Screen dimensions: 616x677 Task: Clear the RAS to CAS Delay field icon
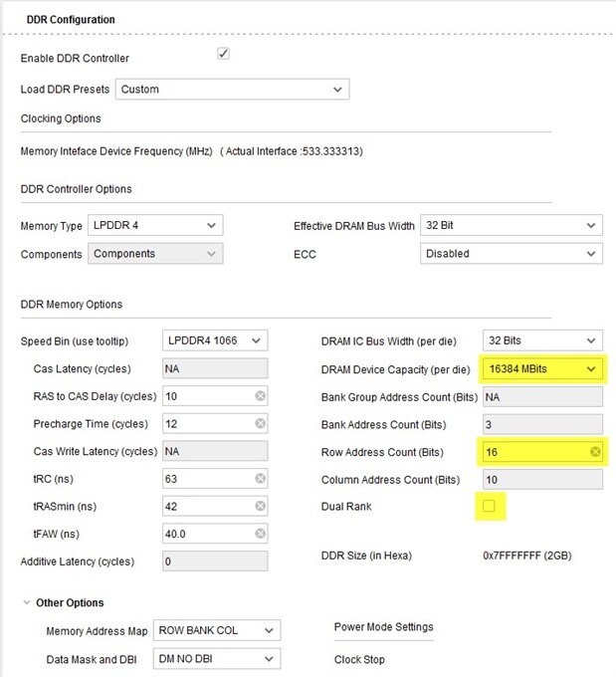click(x=260, y=396)
